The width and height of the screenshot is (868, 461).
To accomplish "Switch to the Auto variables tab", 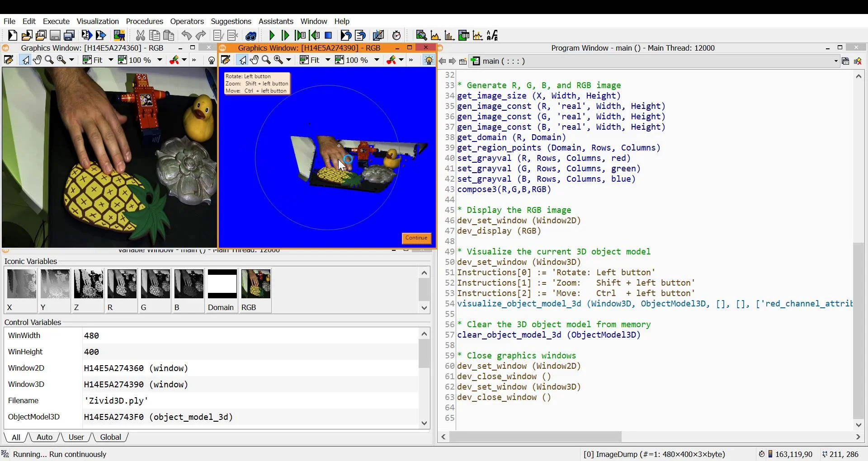I will click(44, 437).
